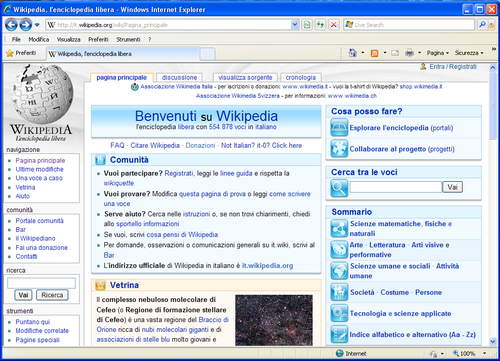Select the pagina principale tab
The height and width of the screenshot is (361, 500).
click(x=122, y=77)
